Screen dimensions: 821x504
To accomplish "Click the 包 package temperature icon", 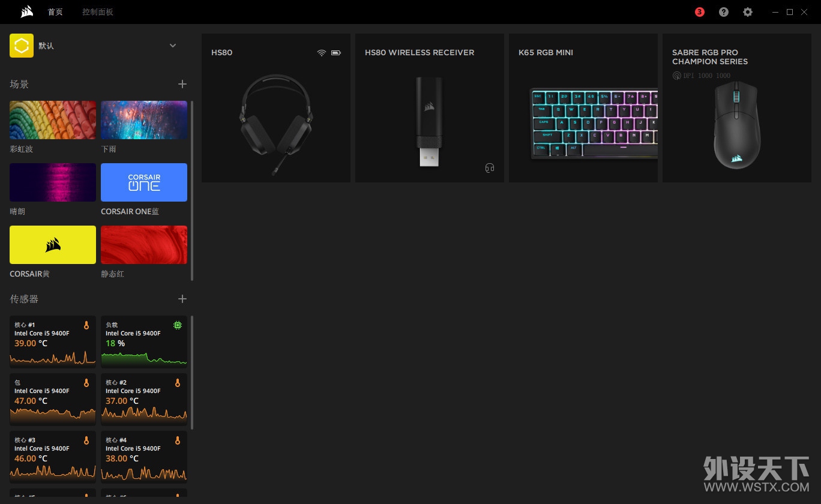I will coord(86,383).
